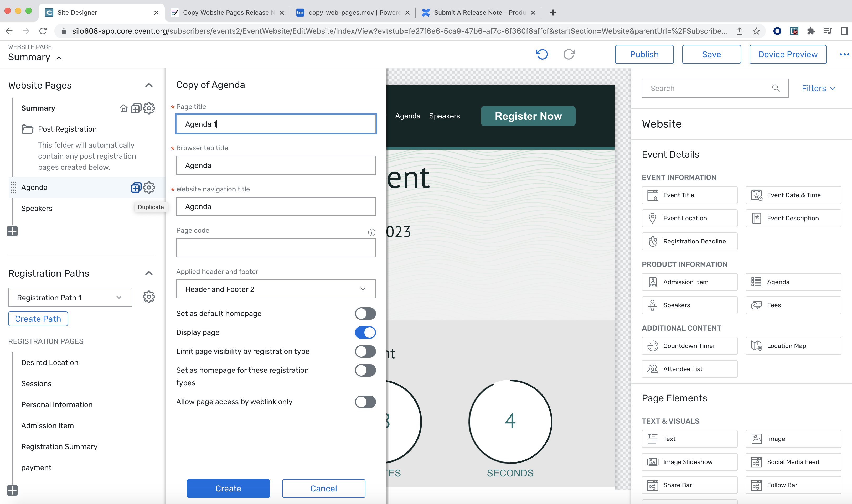
Task: Toggle Set as default homepage
Action: pos(365,314)
